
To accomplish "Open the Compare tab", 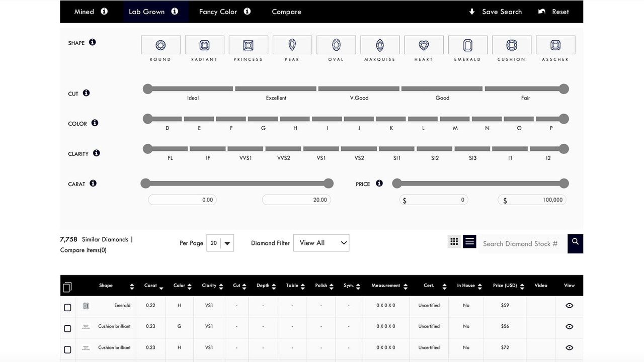I will 286,12.
